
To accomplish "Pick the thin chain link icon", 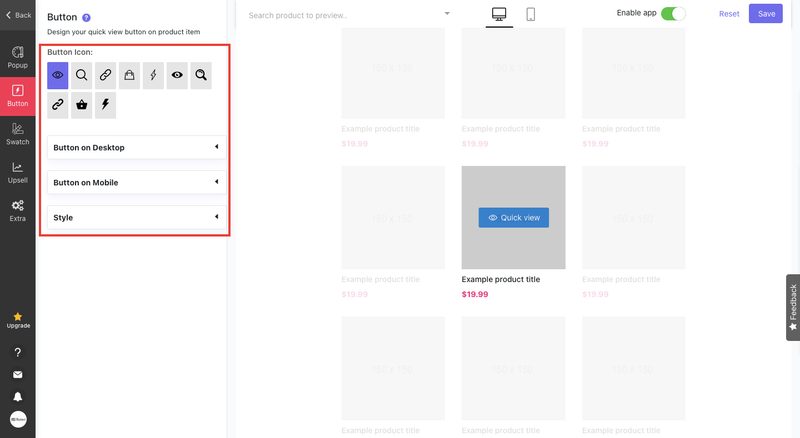I will coord(106,76).
